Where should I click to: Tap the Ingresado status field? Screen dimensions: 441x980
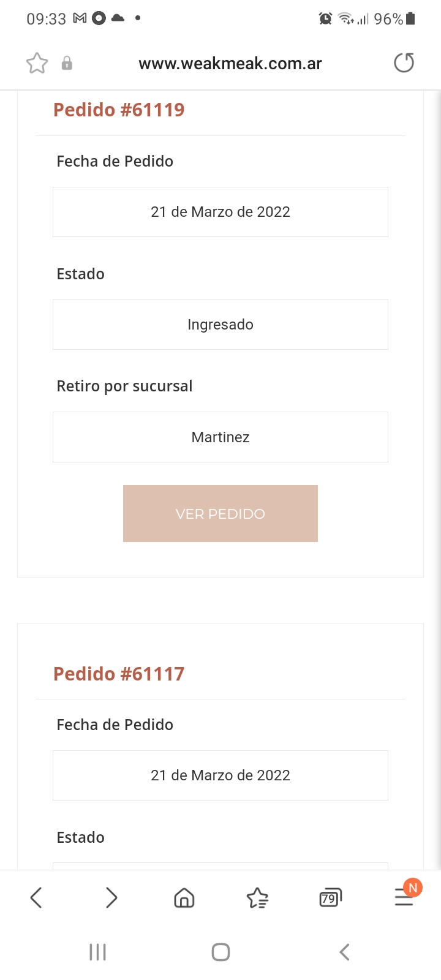pyautogui.click(x=221, y=325)
